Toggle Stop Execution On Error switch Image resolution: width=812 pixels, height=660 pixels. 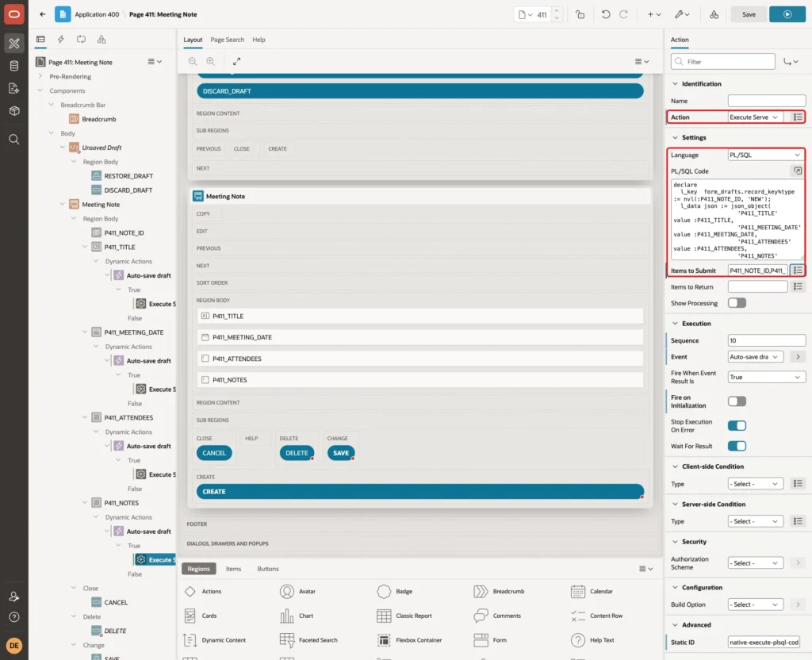pos(737,426)
